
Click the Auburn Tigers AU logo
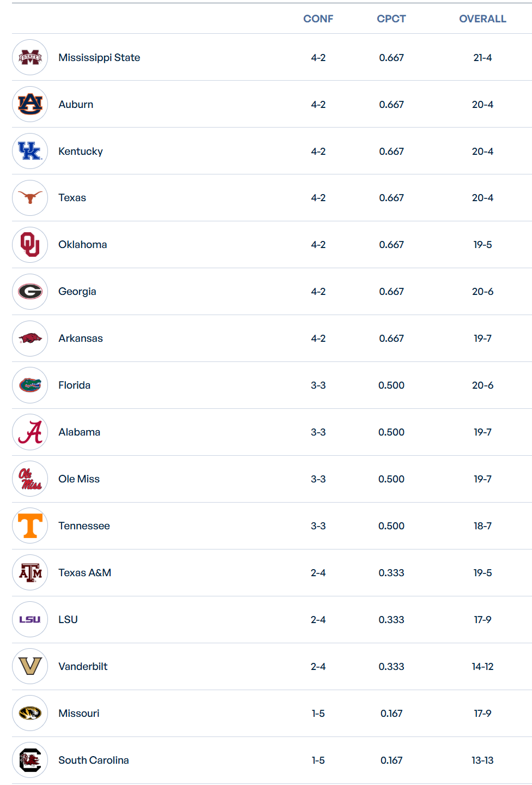point(30,104)
